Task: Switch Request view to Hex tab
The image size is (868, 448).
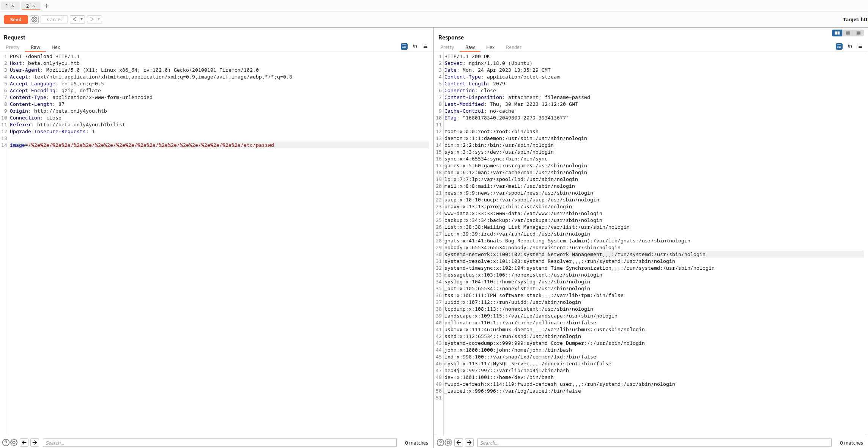Action: click(x=56, y=47)
